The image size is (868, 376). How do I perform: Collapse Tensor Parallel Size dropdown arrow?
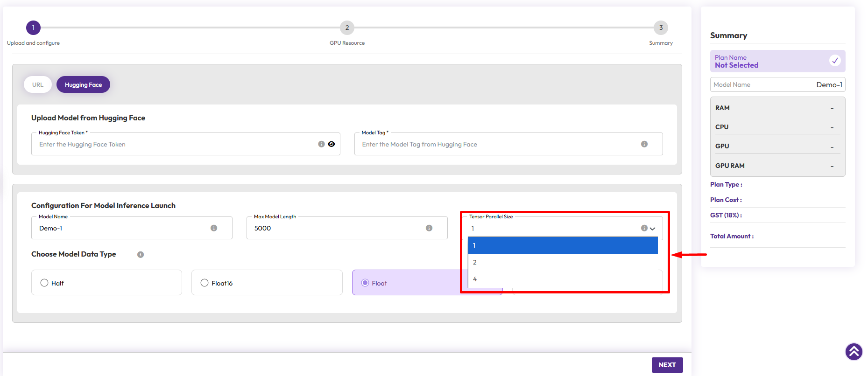(x=653, y=229)
